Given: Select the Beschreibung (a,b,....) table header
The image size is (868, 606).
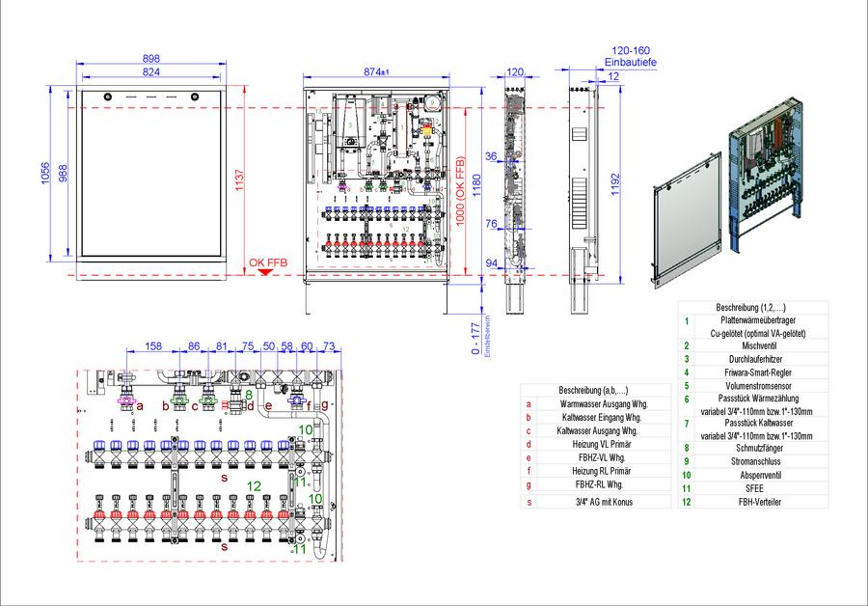Looking at the screenshot, I should [593, 390].
